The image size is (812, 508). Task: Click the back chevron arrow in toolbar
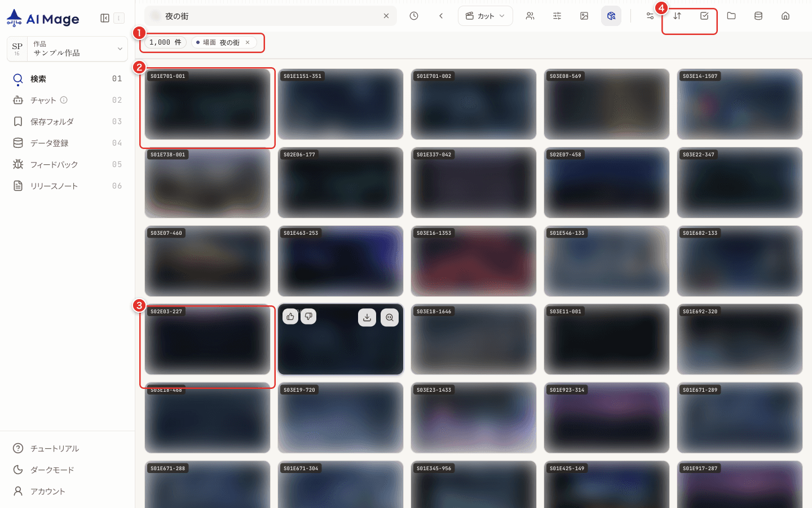click(441, 16)
